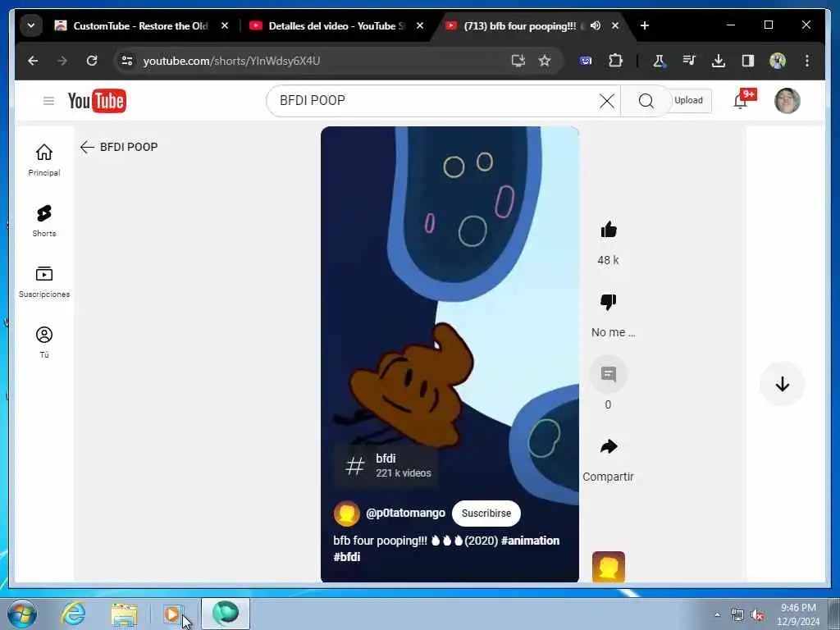Open notifications bell
This screenshot has width=840, height=630.
742,101
